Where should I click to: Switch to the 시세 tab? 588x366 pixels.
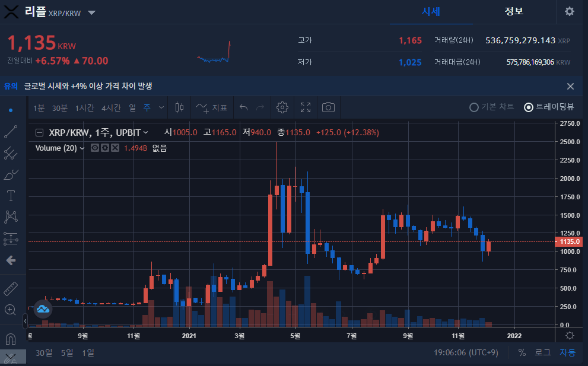pos(431,12)
